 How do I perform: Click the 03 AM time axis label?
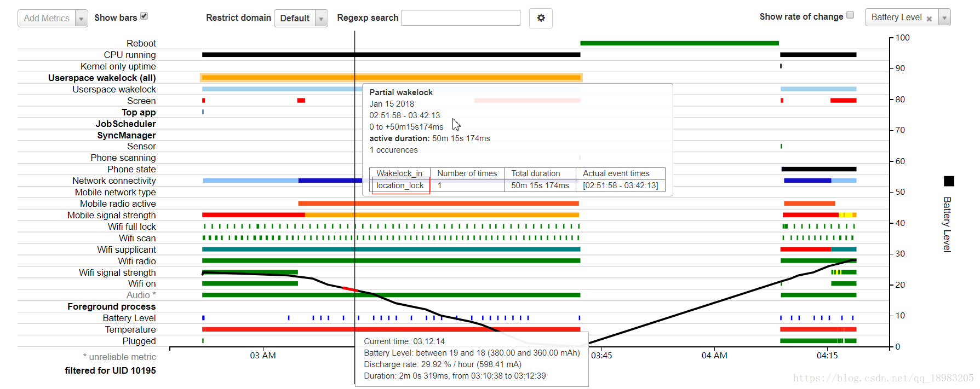pyautogui.click(x=263, y=356)
